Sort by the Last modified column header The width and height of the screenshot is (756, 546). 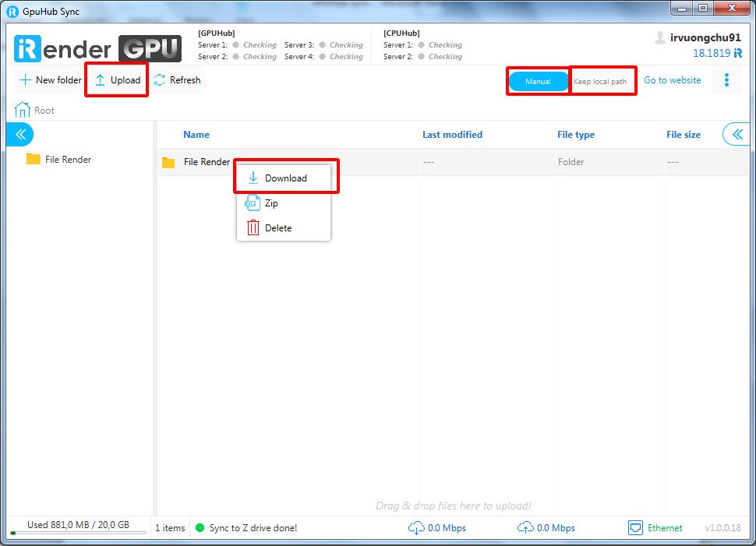(452, 135)
